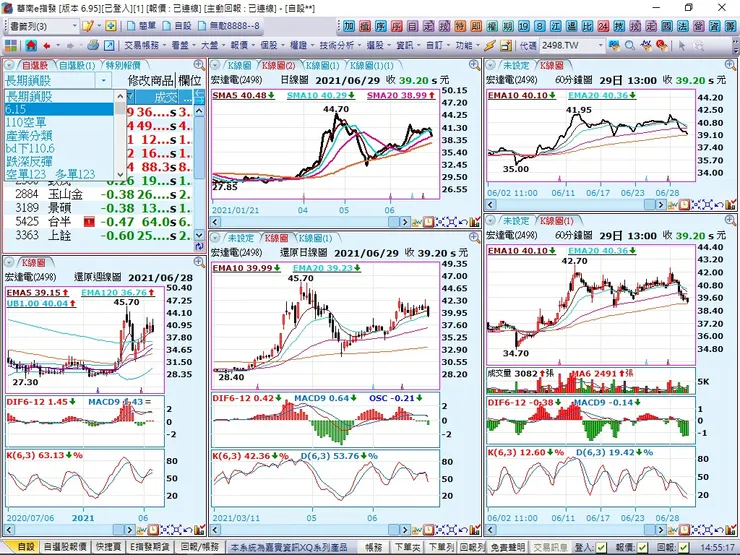Click dropdown list scroll-down arrow
The image size is (740, 555).
pyautogui.click(x=120, y=174)
